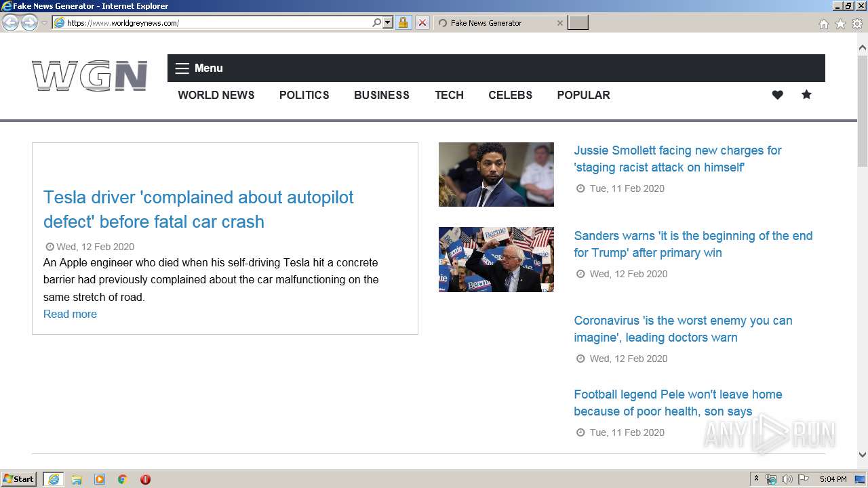Image resolution: width=868 pixels, height=488 pixels.
Task: Open the red Opera taskbar icon
Action: (x=145, y=479)
